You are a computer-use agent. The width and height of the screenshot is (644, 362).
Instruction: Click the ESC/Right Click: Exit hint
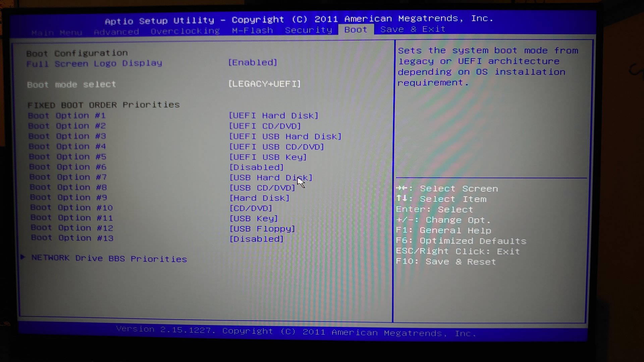point(458,251)
